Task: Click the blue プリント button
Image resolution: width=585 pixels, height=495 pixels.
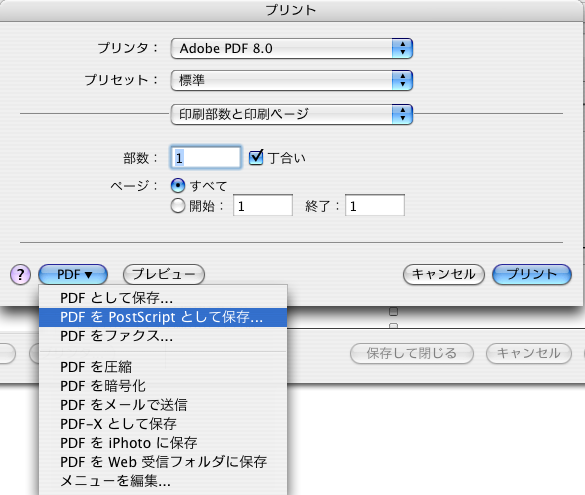Action: pos(532,275)
